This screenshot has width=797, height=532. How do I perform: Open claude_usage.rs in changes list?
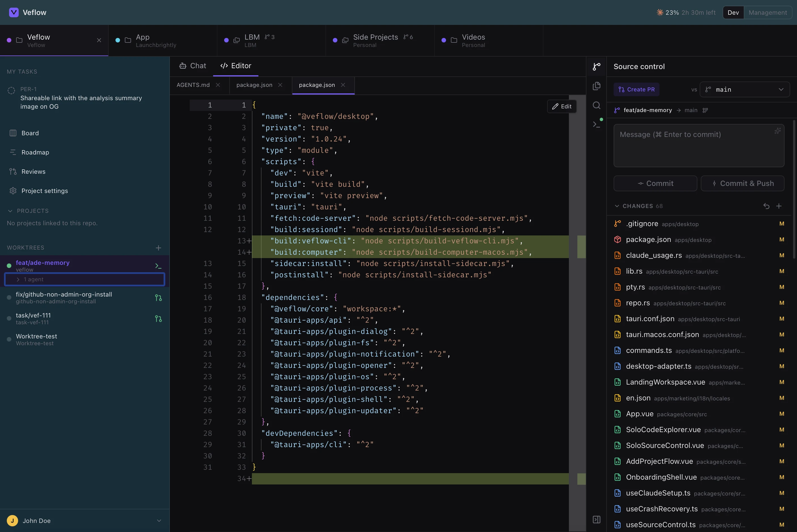click(x=699, y=256)
